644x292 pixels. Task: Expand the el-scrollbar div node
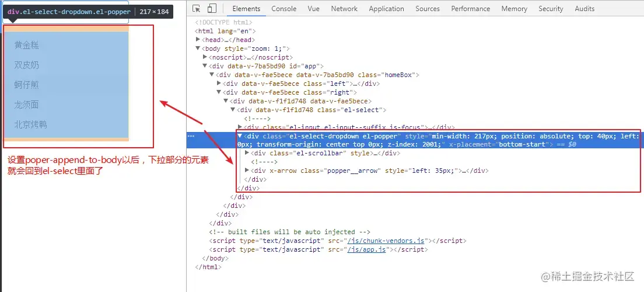click(247, 153)
